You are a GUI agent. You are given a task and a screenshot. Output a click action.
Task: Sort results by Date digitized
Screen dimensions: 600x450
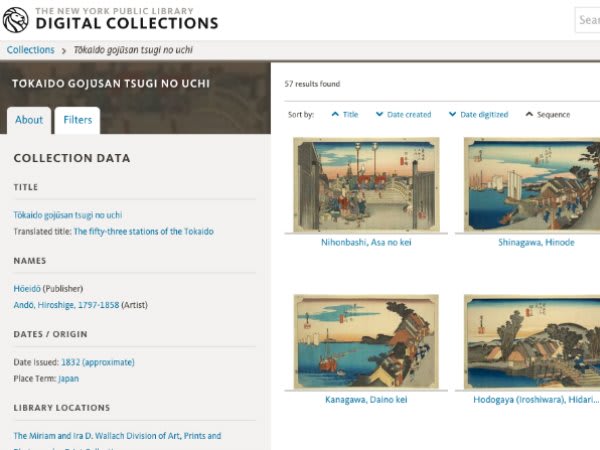coord(484,114)
